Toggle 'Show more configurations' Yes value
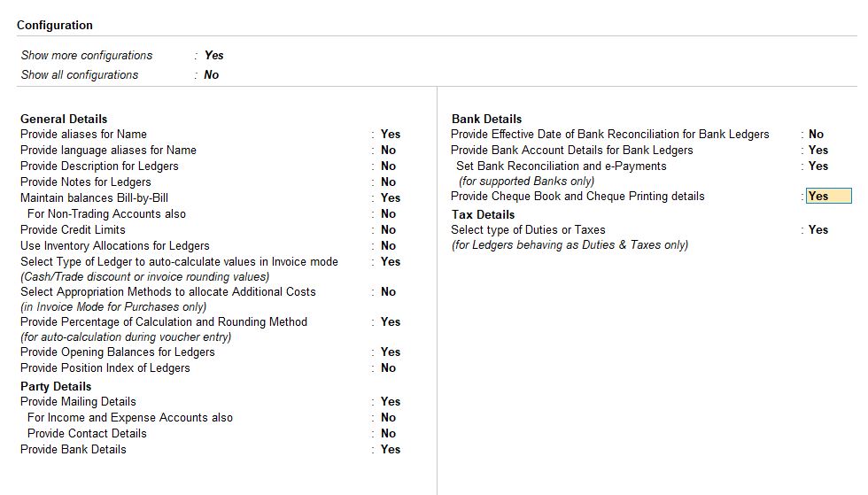This screenshot has width=868, height=495. click(213, 55)
